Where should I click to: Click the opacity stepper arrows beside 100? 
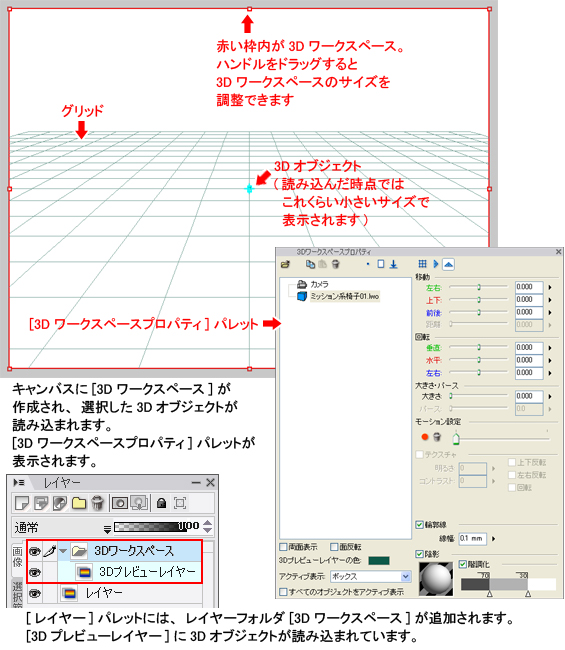pyautogui.click(x=208, y=526)
